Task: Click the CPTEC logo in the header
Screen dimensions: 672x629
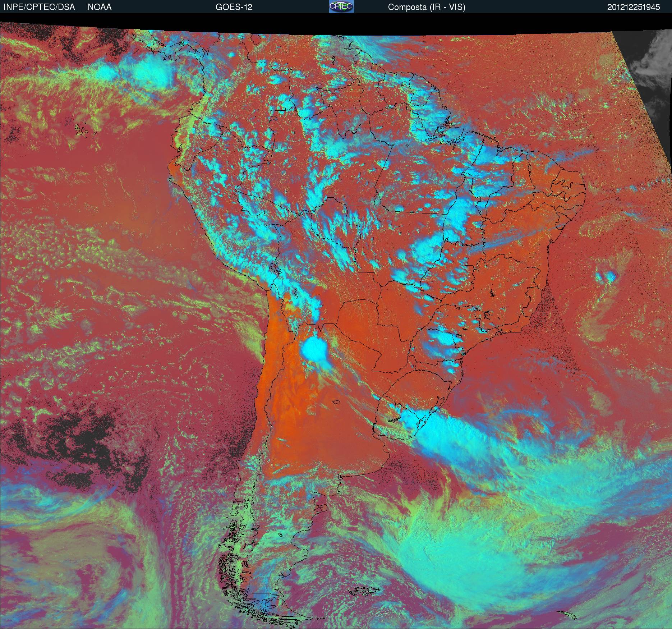Action: [341, 6]
